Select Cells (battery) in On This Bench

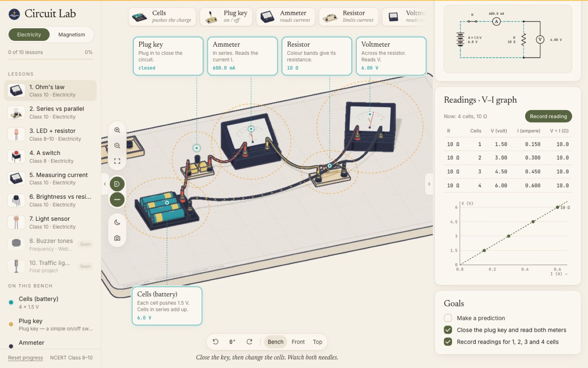[x=50, y=302]
